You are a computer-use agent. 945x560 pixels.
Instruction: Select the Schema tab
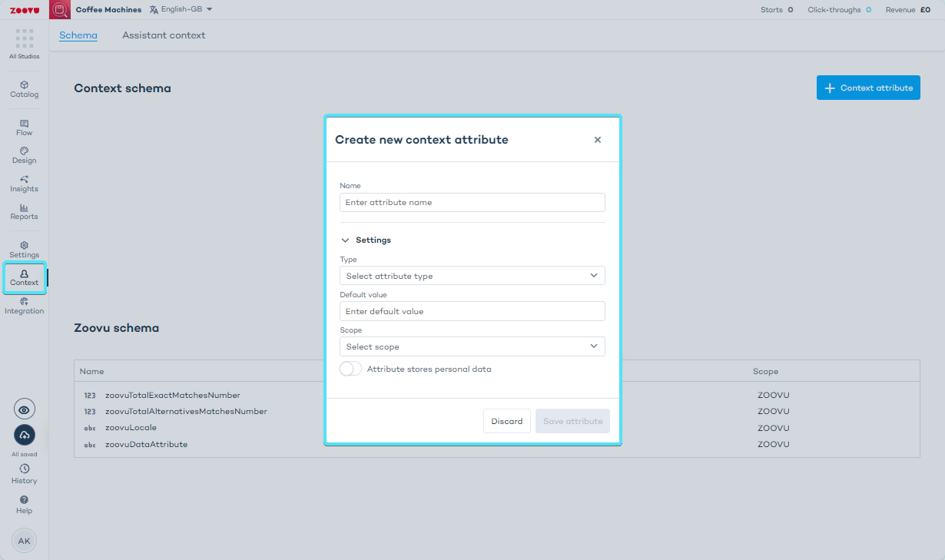tap(78, 35)
